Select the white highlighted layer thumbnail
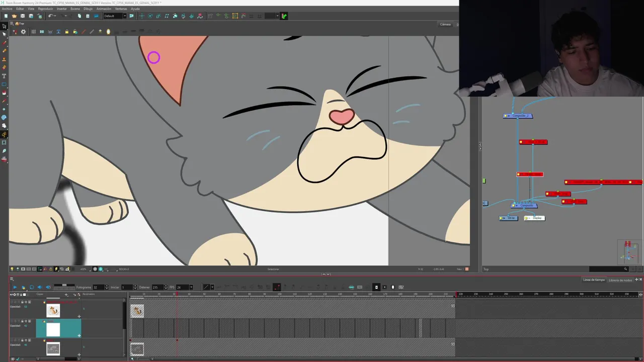This screenshot has width=644, height=362. click(53, 330)
